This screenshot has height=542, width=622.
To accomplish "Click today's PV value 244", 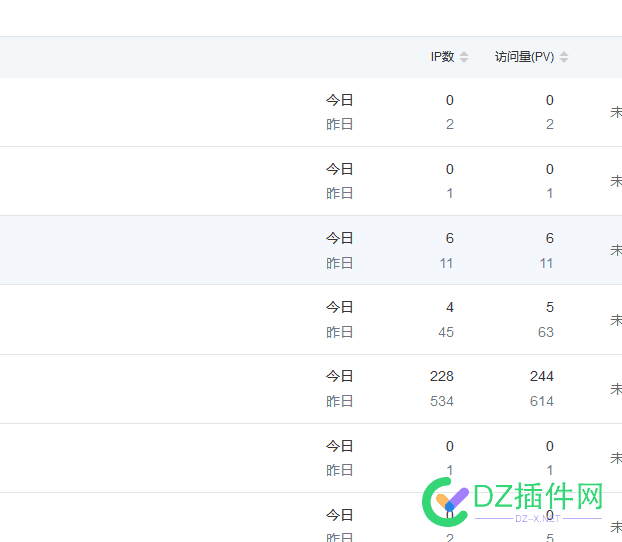I will pos(541,376).
